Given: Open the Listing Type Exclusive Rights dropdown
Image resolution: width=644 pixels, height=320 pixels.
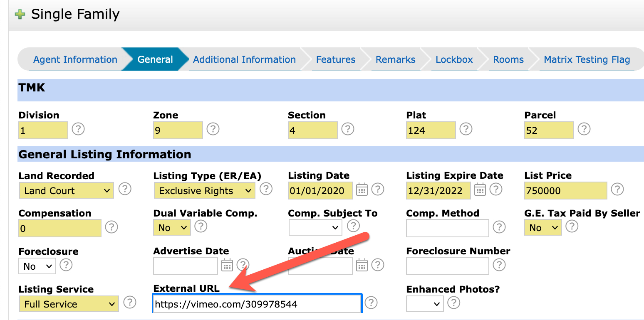Looking at the screenshot, I should coord(204,191).
